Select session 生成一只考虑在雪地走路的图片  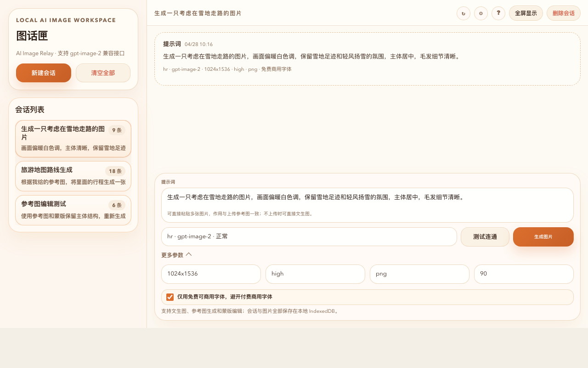[73, 139]
